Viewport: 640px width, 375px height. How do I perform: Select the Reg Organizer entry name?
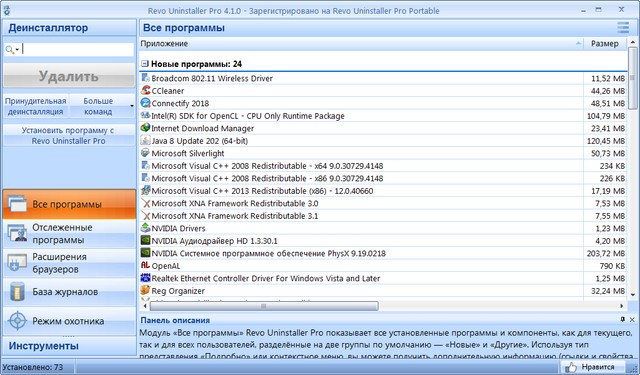click(x=178, y=291)
